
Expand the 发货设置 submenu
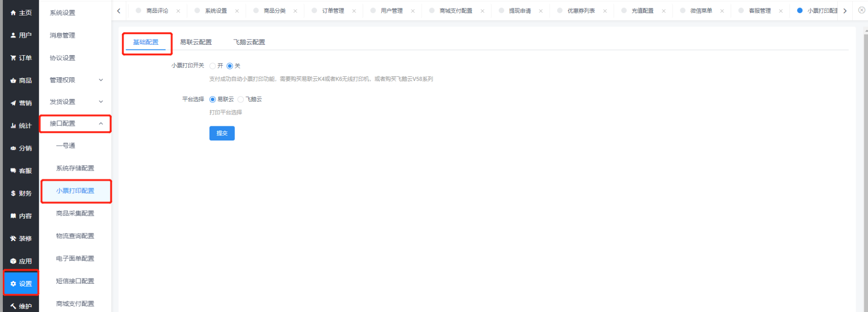pos(100,102)
